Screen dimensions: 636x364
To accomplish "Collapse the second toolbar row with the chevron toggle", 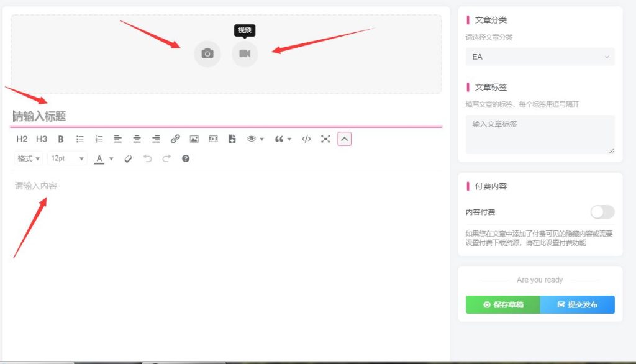I will (x=345, y=139).
